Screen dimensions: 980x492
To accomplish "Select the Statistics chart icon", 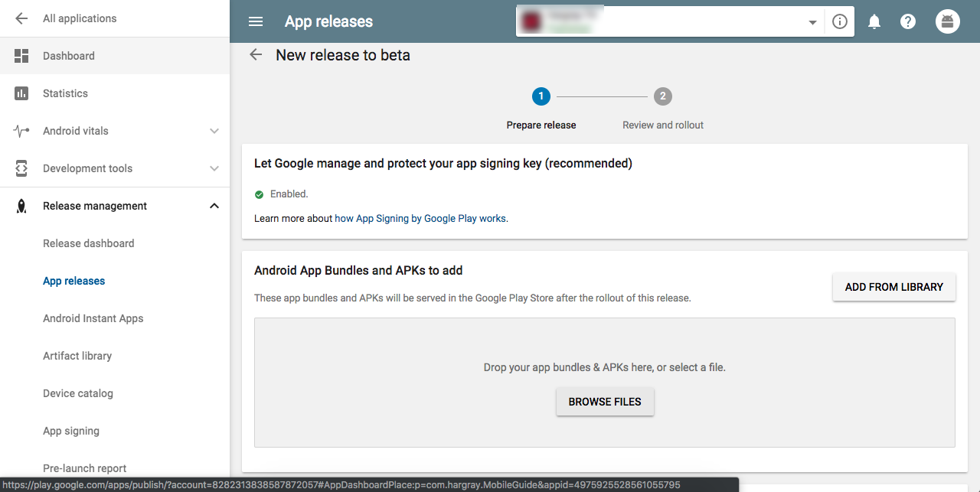I will pyautogui.click(x=21, y=93).
